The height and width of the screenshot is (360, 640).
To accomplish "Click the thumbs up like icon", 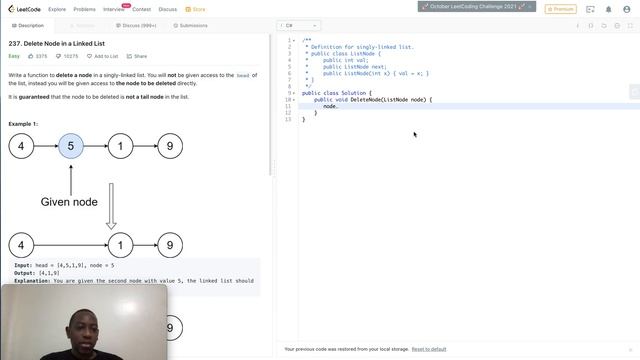I will (31, 56).
